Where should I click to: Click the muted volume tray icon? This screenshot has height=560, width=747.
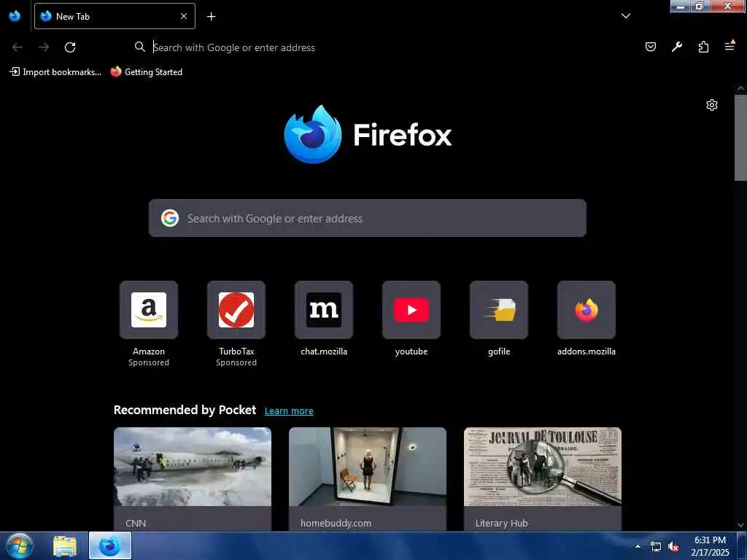pyautogui.click(x=673, y=547)
